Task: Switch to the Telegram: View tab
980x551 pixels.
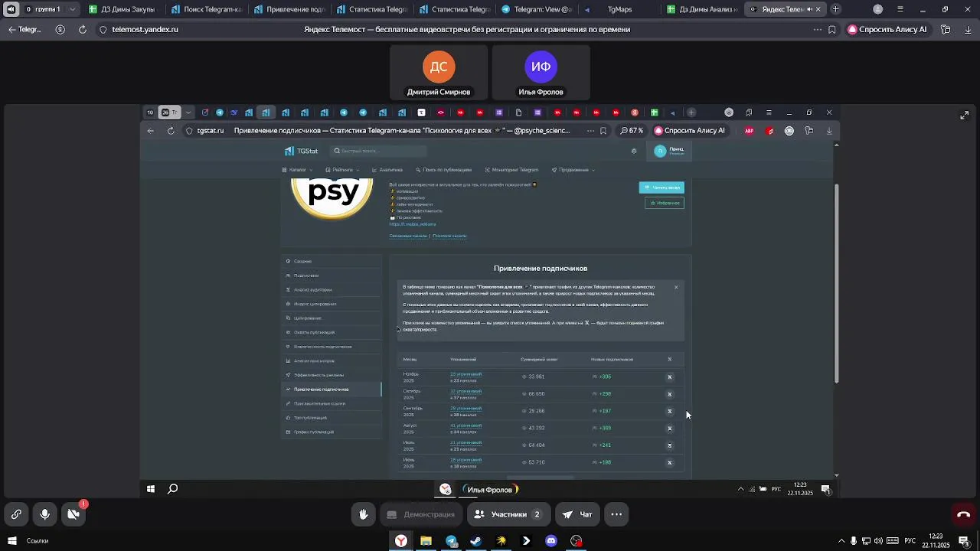Action: click(x=537, y=9)
